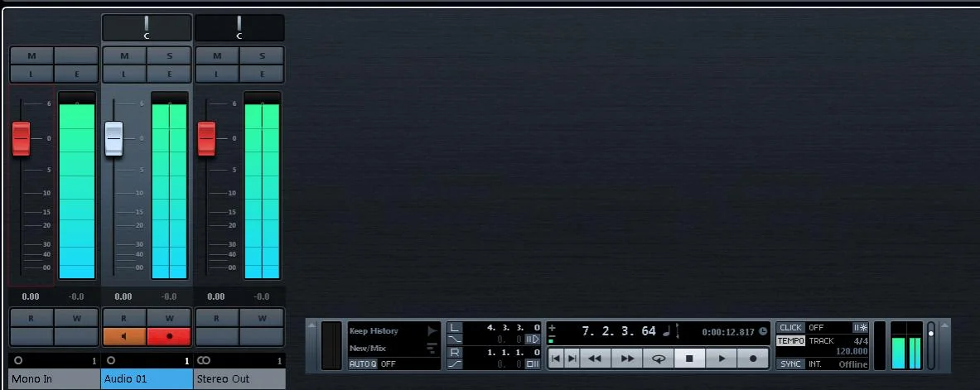The image size is (980, 390).
Task: Open channel settings (E) for Mono In
Action: (76, 74)
